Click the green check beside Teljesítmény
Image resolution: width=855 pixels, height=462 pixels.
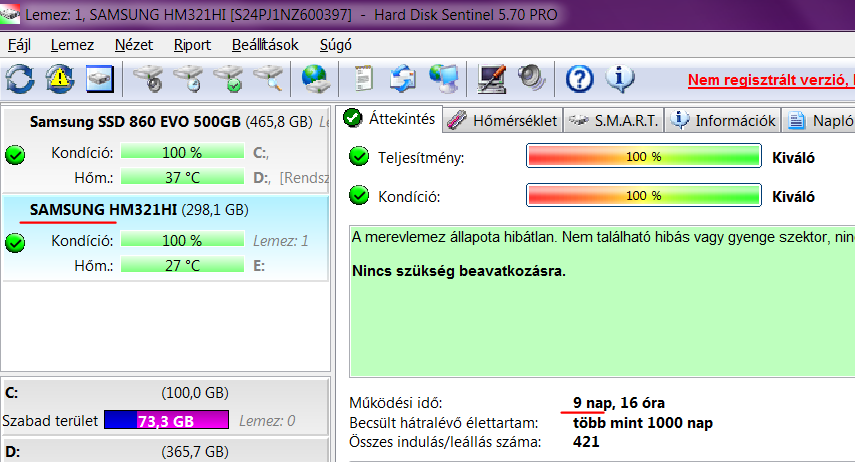(359, 157)
